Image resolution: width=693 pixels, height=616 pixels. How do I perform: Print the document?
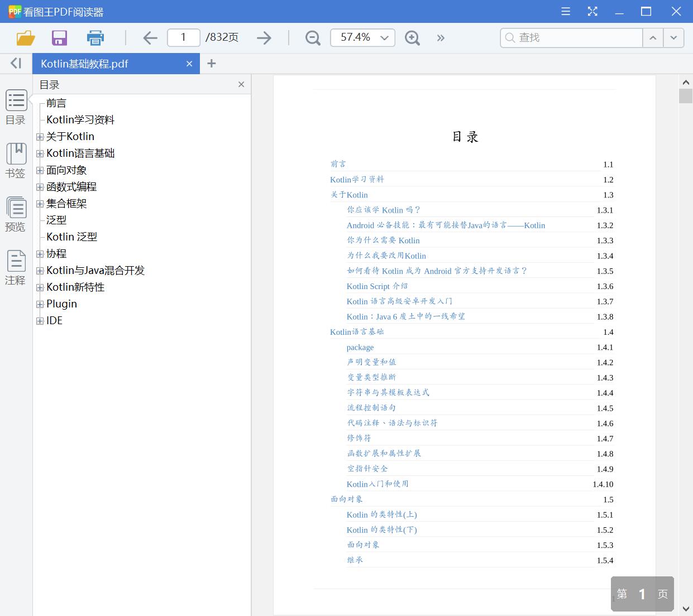[x=95, y=37]
